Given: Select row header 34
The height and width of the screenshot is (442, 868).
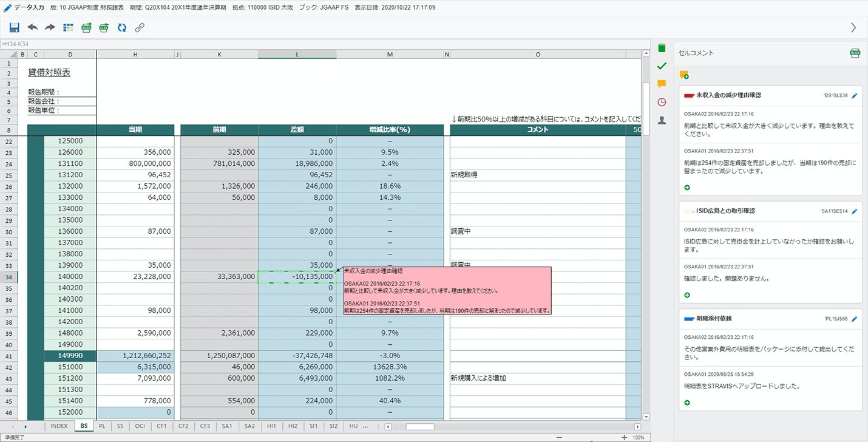Looking at the screenshot, I should [9, 277].
